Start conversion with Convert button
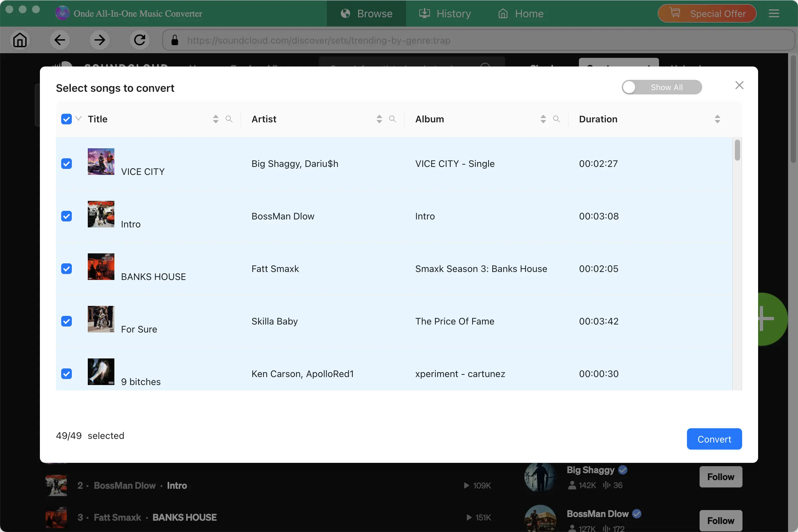The image size is (798, 532). point(714,439)
